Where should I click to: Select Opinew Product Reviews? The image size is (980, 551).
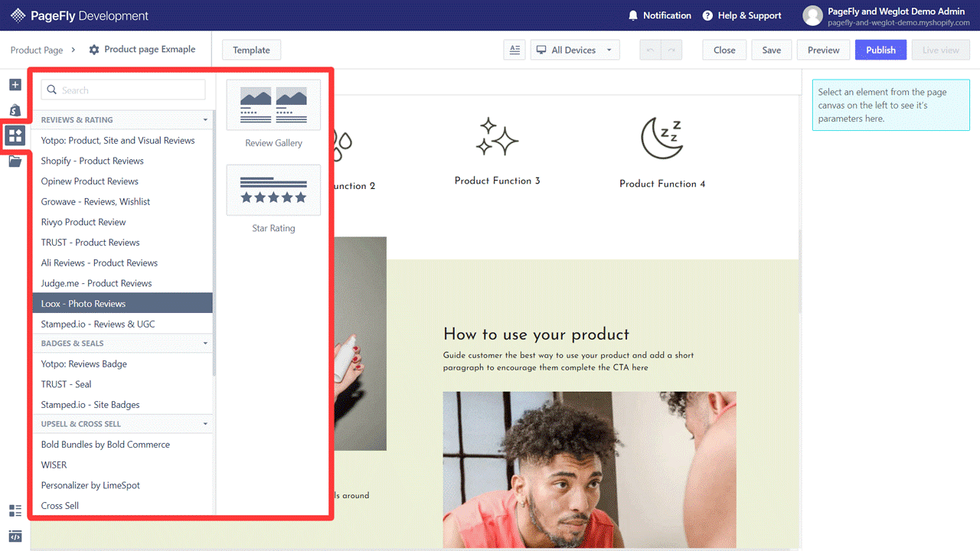pos(122,181)
